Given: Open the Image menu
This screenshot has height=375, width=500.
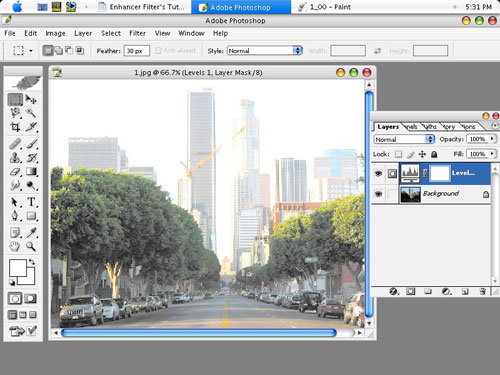Looking at the screenshot, I should 55,33.
